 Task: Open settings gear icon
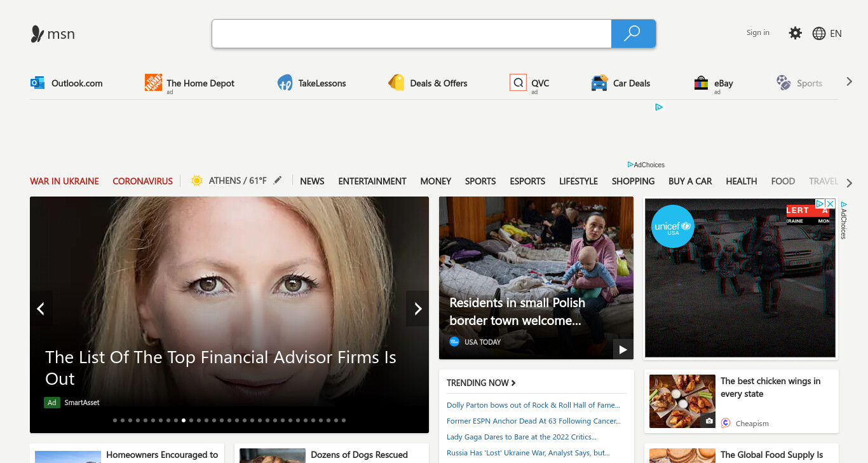pos(795,33)
